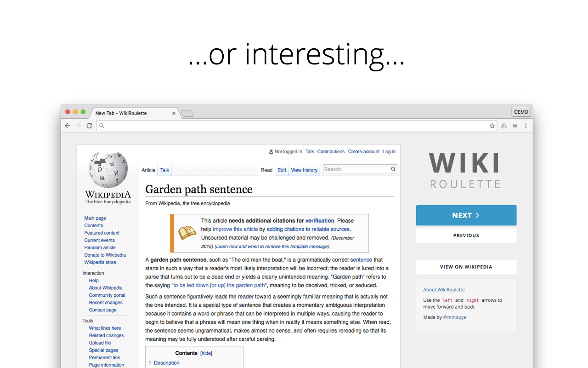The width and height of the screenshot is (588, 368).
Task: Navigate back using the browser back arrow
Action: point(68,126)
